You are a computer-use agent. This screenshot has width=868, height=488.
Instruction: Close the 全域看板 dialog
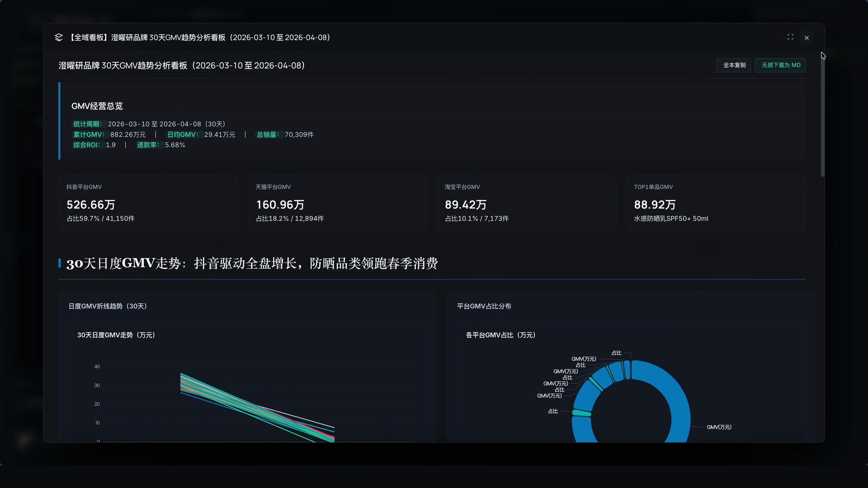pyautogui.click(x=807, y=38)
